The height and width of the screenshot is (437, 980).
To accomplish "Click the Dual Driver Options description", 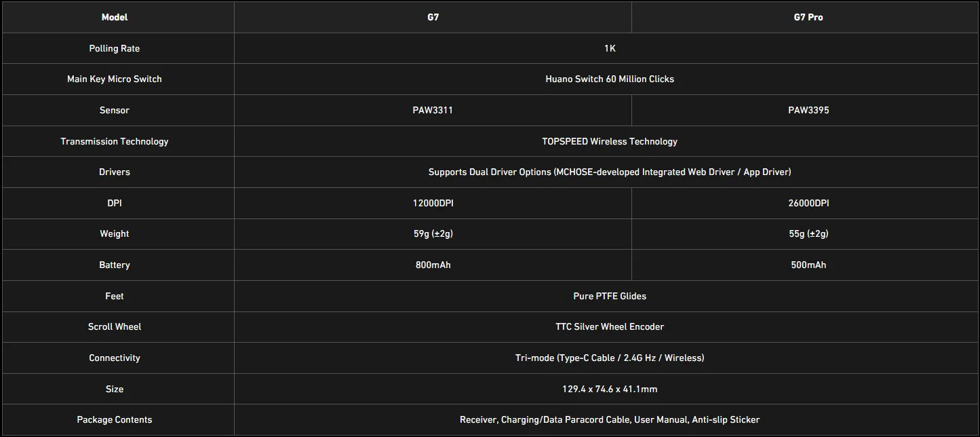I will pyautogui.click(x=609, y=172).
